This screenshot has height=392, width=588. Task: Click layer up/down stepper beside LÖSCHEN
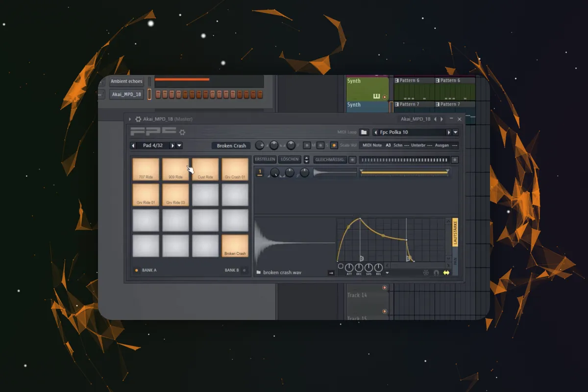(x=307, y=160)
